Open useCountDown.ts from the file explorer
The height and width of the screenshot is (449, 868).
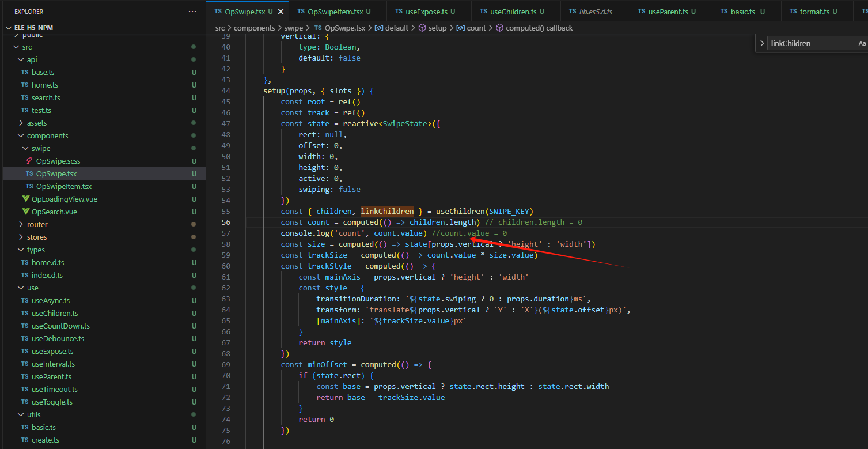60,326
